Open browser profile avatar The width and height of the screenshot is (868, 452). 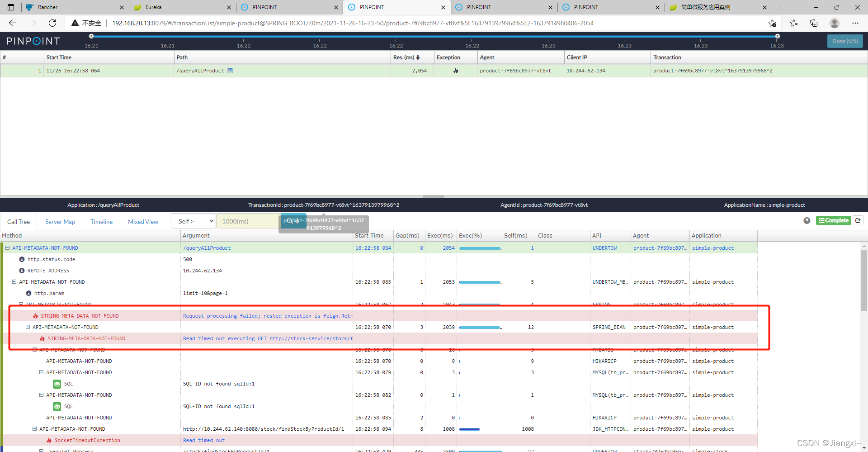coord(835,23)
